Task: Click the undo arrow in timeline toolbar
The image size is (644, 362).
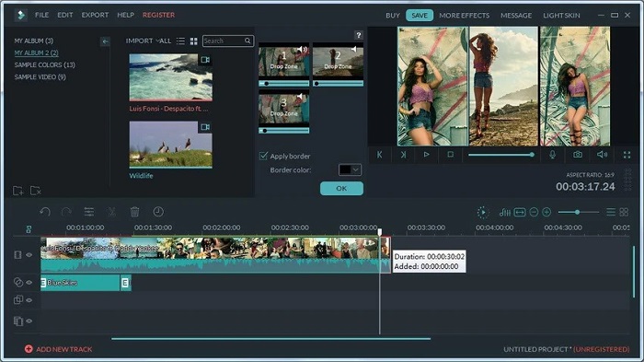Action: click(x=45, y=212)
